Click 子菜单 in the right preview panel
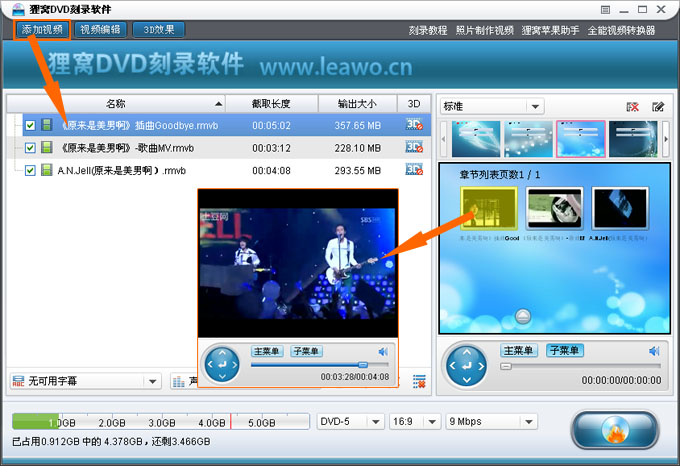 565,350
